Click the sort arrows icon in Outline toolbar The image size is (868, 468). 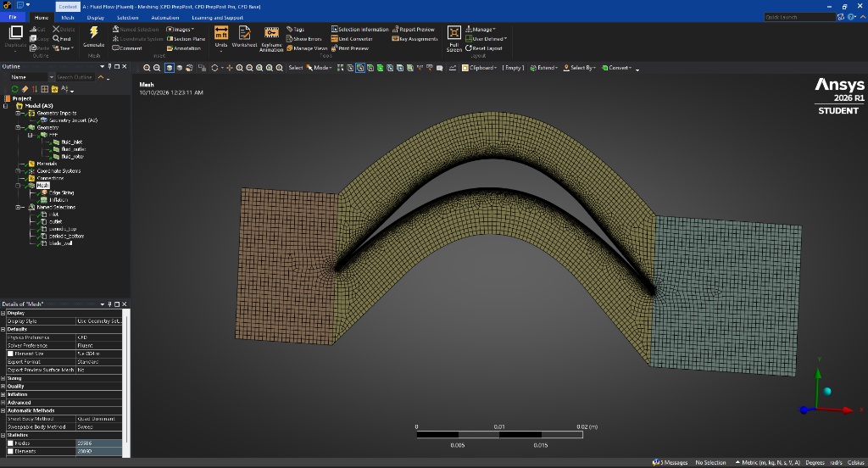[35, 89]
